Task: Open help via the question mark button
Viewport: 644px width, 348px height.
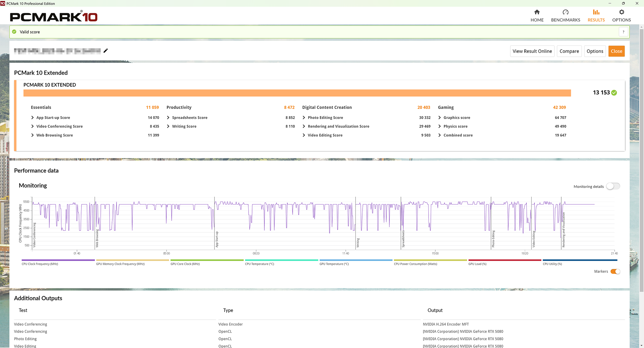Action: 623,32
